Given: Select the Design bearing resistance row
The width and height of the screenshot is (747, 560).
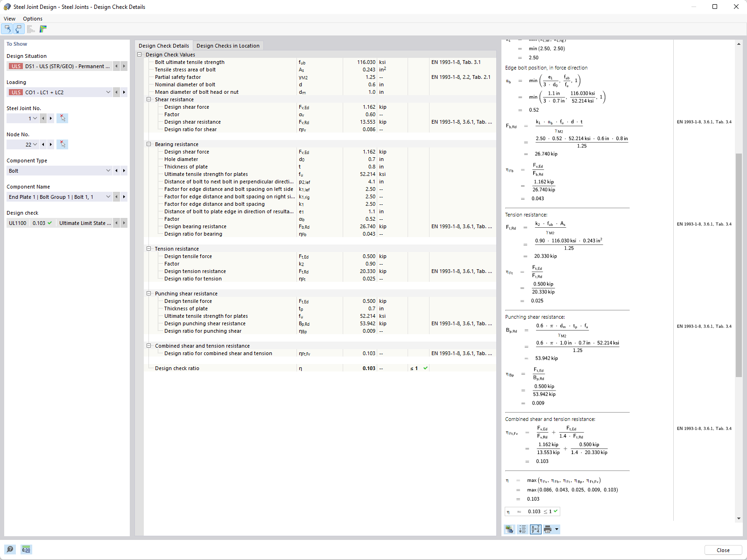Looking at the screenshot, I should (320, 226).
